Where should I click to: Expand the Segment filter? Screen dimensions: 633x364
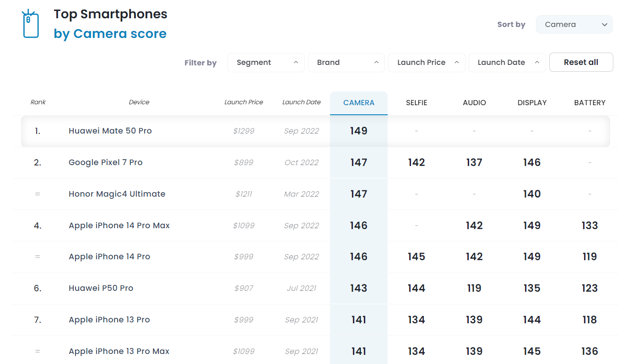265,63
